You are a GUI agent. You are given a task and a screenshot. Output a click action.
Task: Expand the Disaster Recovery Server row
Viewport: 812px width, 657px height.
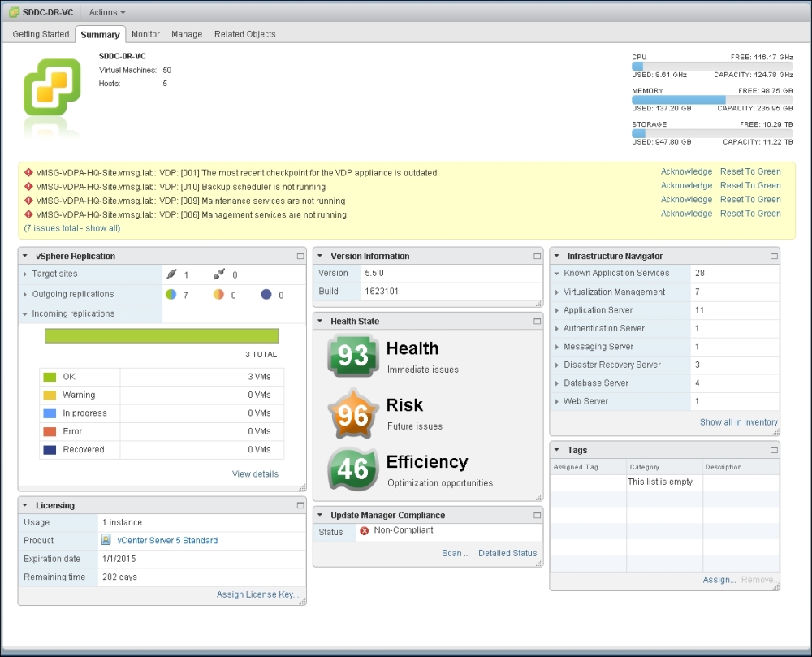tap(557, 365)
